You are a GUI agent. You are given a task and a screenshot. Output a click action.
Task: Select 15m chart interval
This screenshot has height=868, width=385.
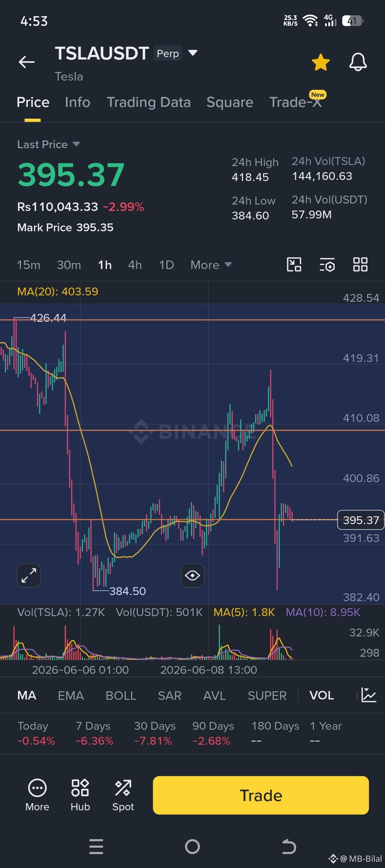click(29, 265)
